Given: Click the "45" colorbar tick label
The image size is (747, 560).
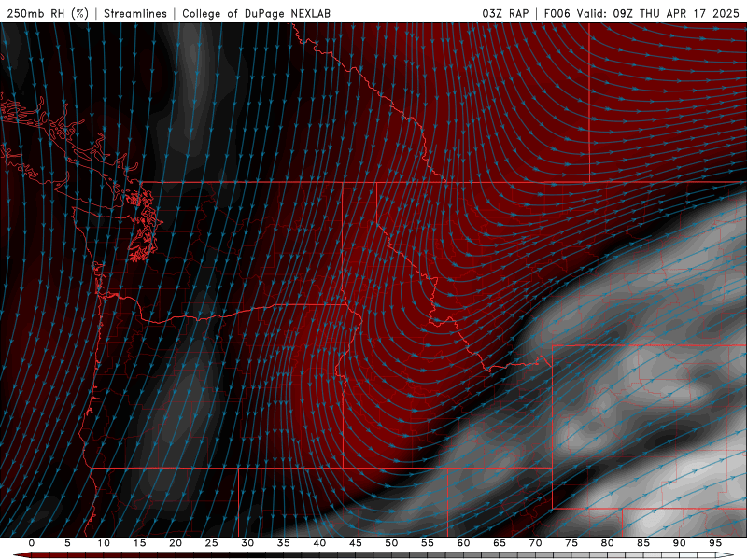Looking at the screenshot, I should [356, 543].
